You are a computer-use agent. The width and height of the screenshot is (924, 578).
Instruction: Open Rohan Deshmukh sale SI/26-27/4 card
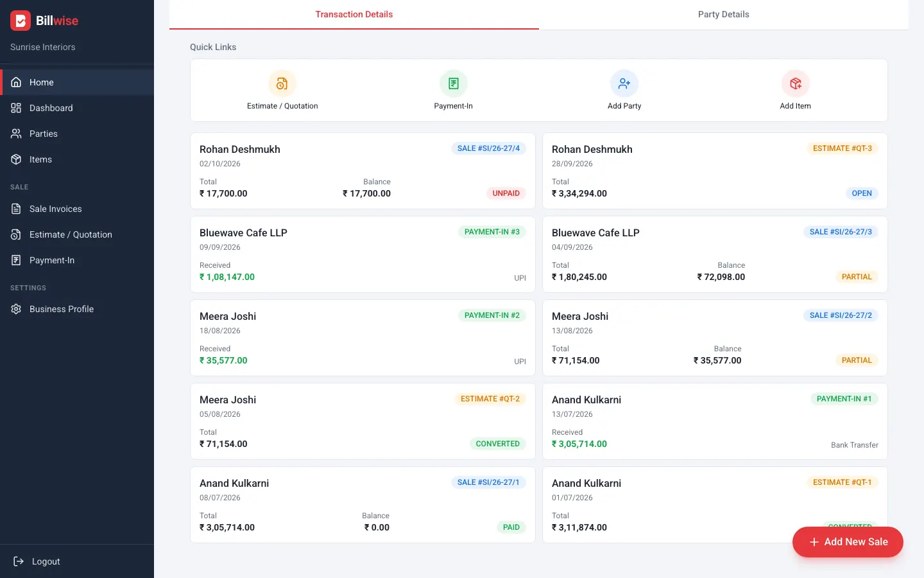pyautogui.click(x=363, y=171)
